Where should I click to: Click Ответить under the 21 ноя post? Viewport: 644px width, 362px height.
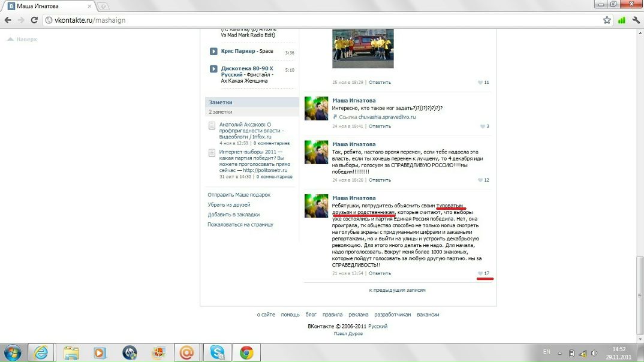[x=380, y=273]
